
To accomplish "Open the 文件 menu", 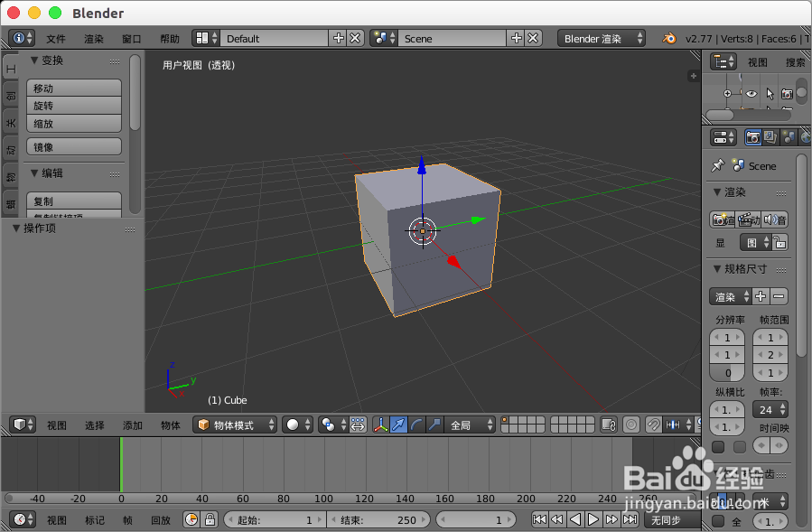I will coord(54,38).
